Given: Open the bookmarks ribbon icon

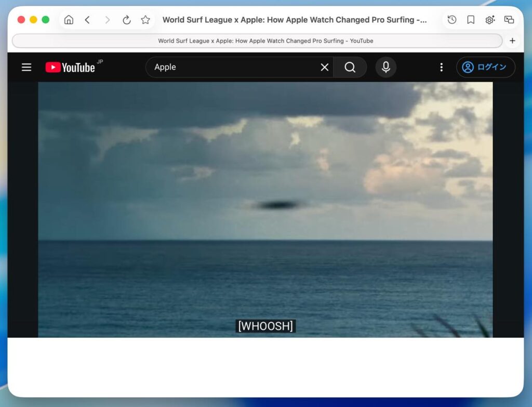Looking at the screenshot, I should 471,20.
